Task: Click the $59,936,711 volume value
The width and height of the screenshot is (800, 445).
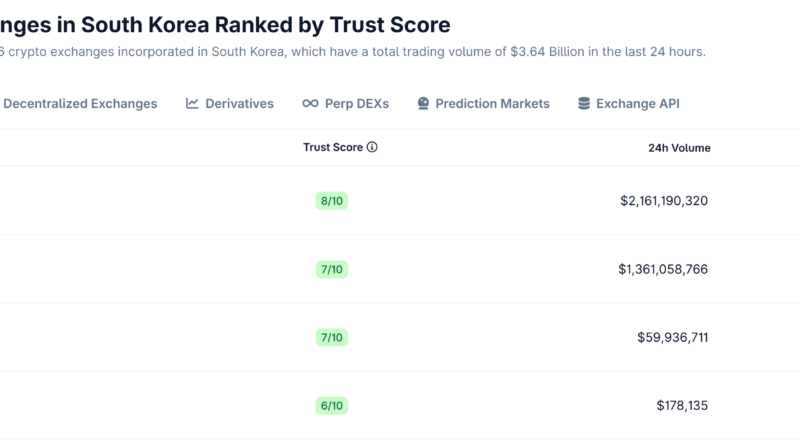Action: tap(673, 337)
